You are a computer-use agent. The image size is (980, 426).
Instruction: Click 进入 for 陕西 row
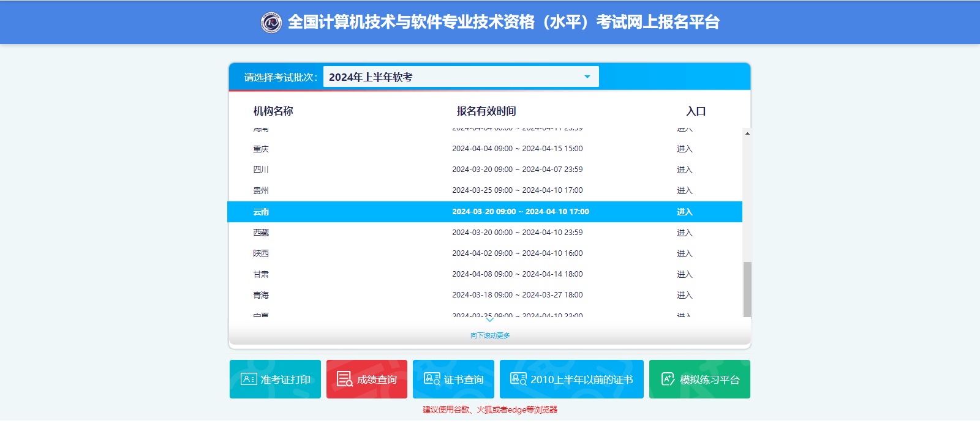coord(684,253)
